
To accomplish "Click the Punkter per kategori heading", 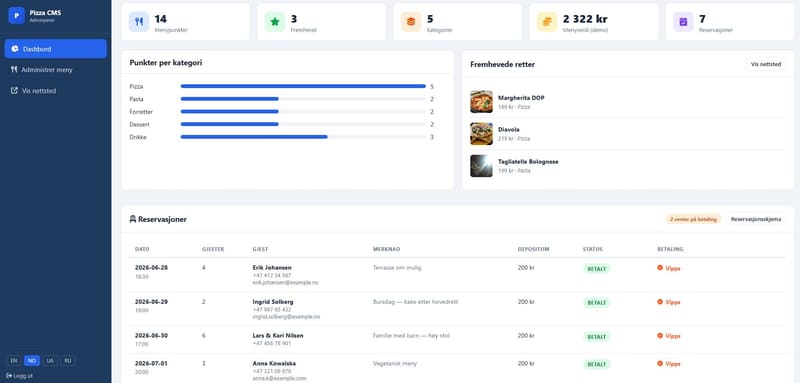I will [x=166, y=63].
